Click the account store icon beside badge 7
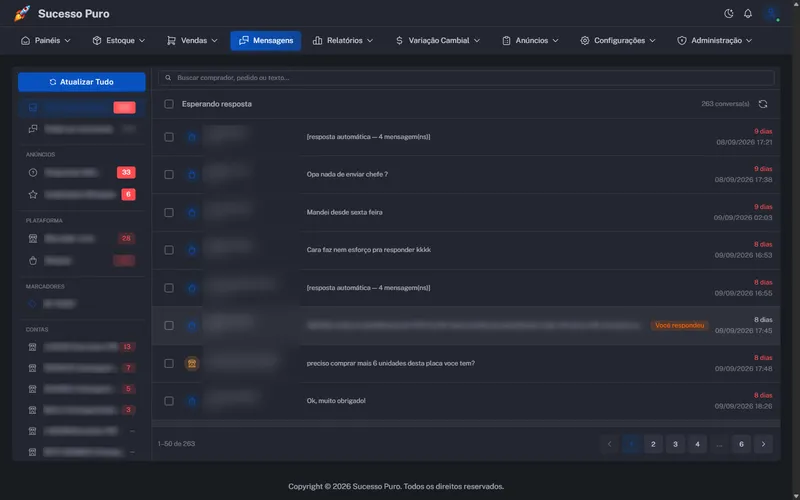Screen dimensions: 800x500 tap(33, 368)
